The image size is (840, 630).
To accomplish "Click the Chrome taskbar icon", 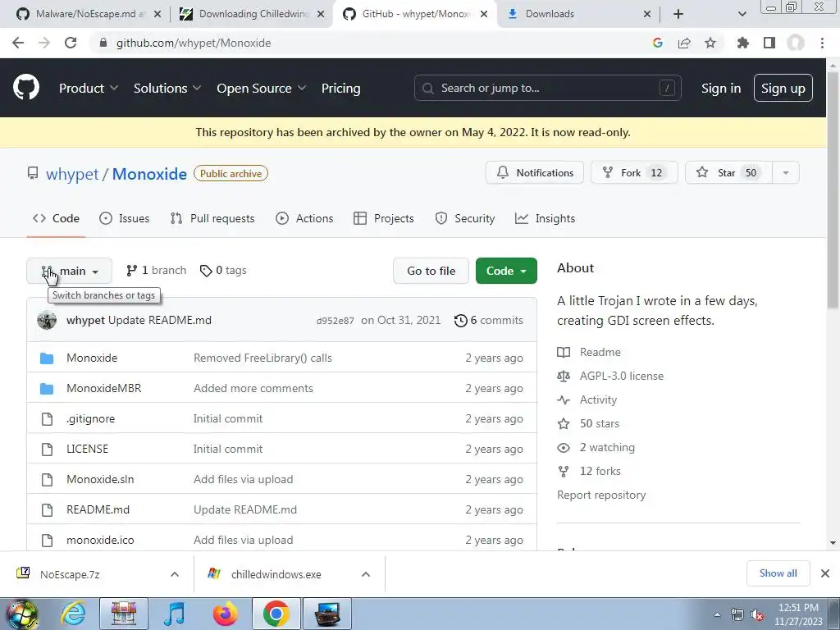I will pos(276,614).
